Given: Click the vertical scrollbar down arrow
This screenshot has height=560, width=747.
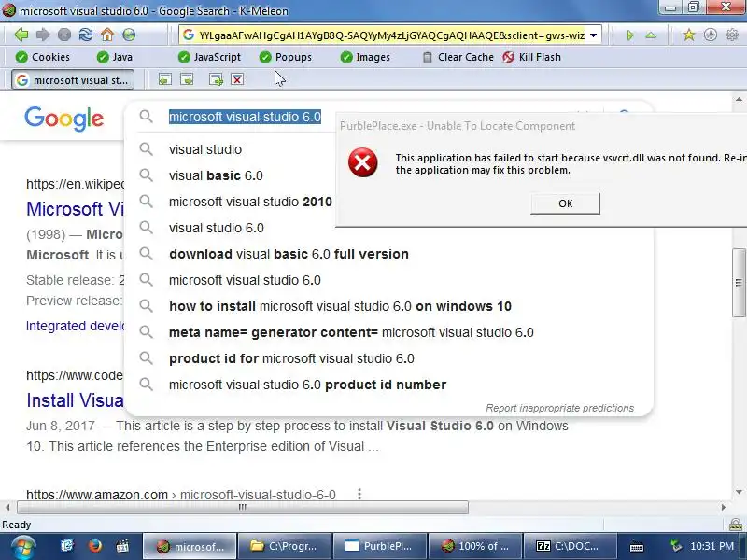Looking at the screenshot, I should point(739,492).
